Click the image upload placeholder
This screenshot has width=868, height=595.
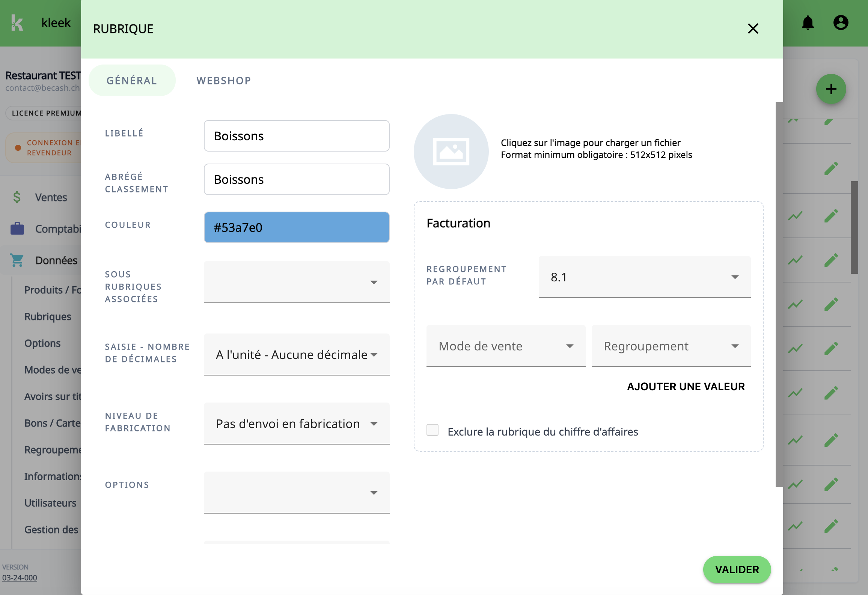click(x=451, y=152)
